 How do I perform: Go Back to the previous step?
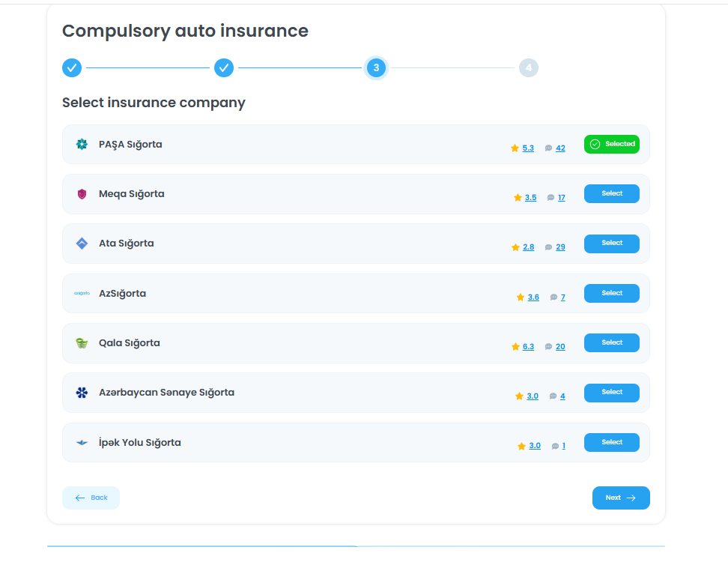91,498
